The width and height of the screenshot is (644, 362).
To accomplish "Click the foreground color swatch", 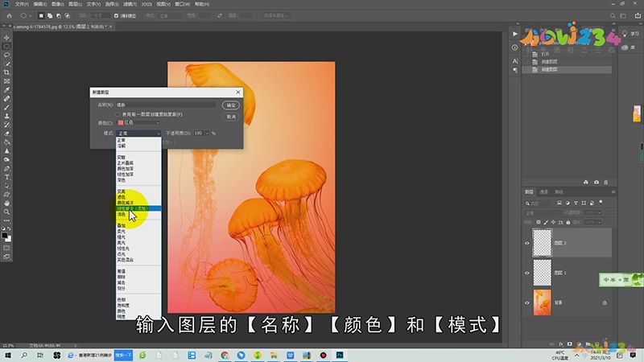I will coord(5,236).
